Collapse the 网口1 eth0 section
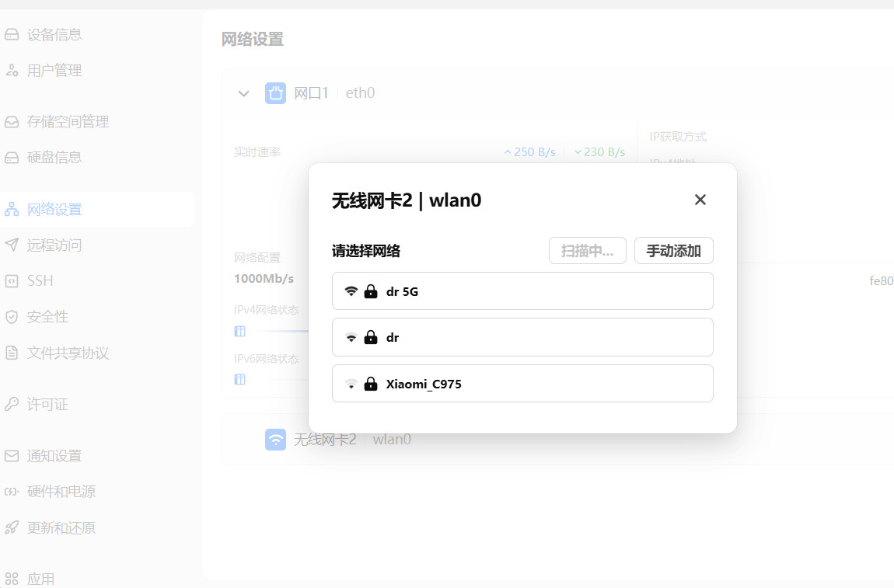Screen dimensions: 894x588 tap(243, 94)
